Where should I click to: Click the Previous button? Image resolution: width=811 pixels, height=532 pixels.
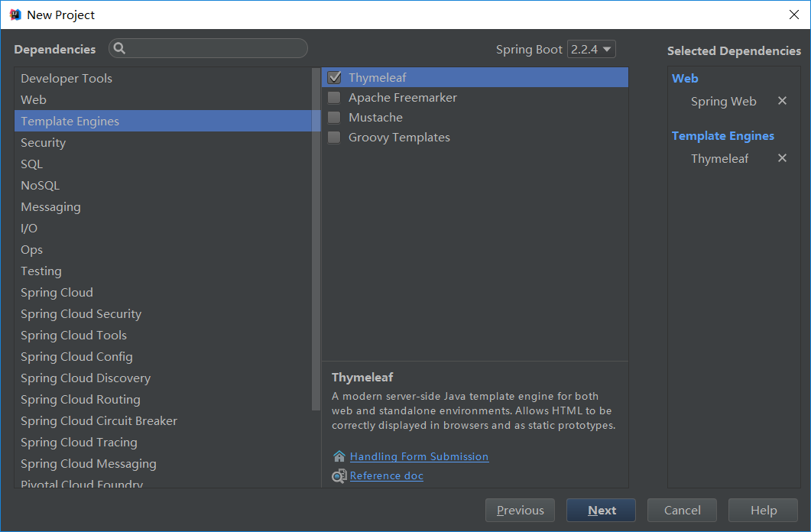point(520,511)
